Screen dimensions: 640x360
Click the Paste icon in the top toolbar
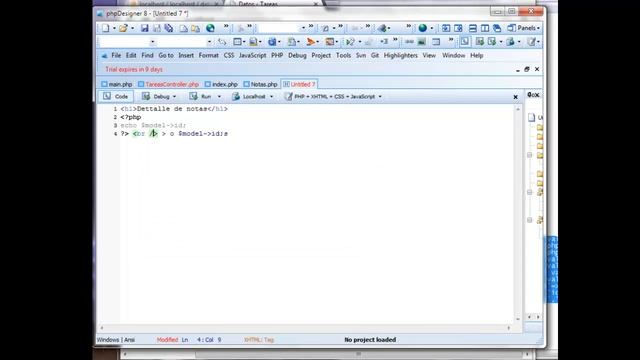coord(196,28)
